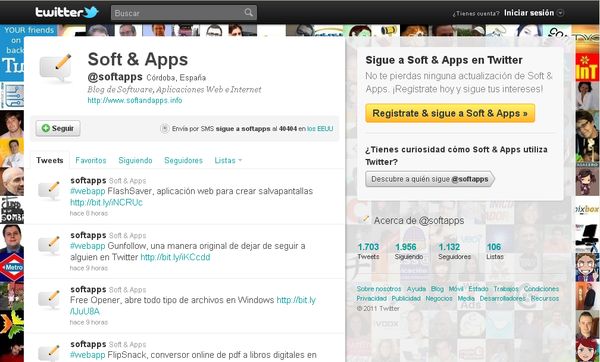
Task: Open the softandapps.info website link
Action: pos(135,100)
